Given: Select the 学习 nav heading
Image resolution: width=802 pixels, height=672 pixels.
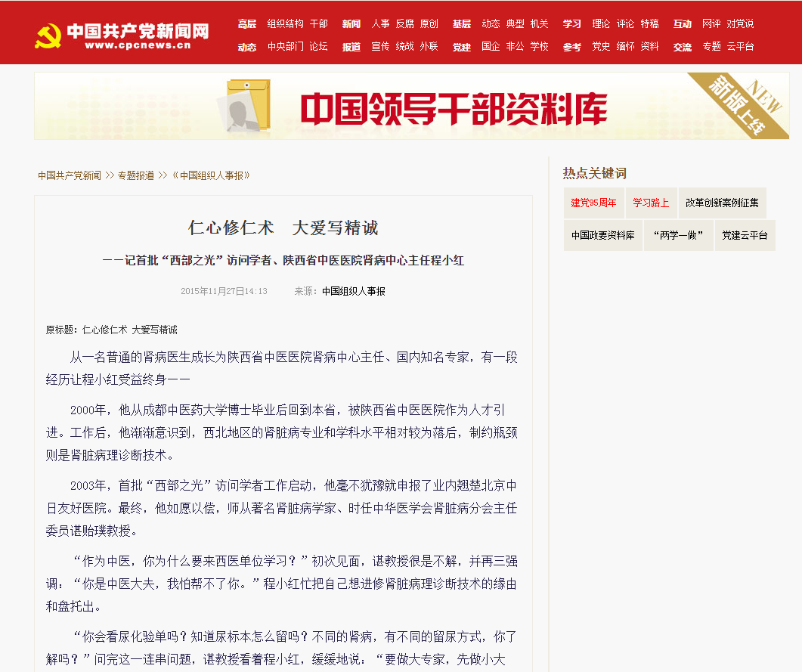Looking at the screenshot, I should (x=572, y=23).
